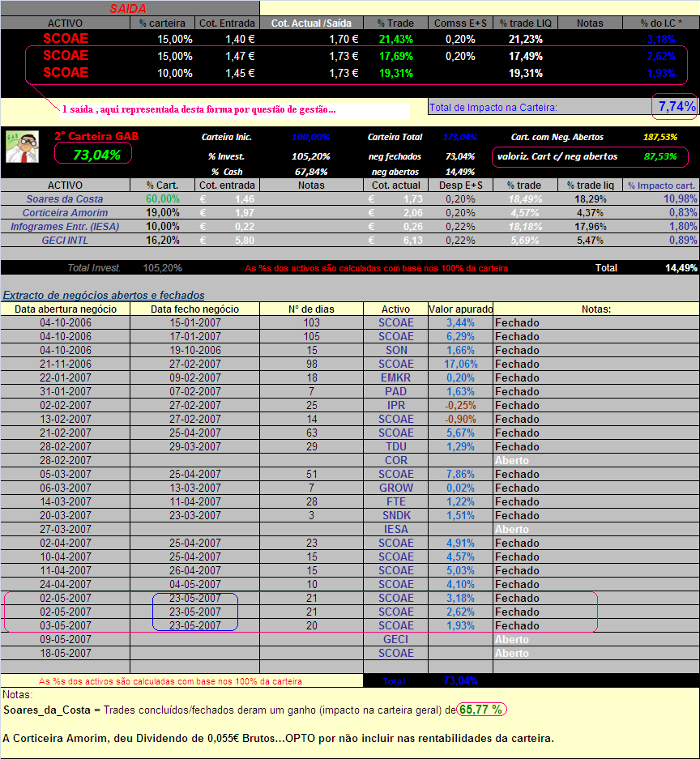Select the 24-04-2007 opening date
700x759 pixels.
(x=66, y=584)
